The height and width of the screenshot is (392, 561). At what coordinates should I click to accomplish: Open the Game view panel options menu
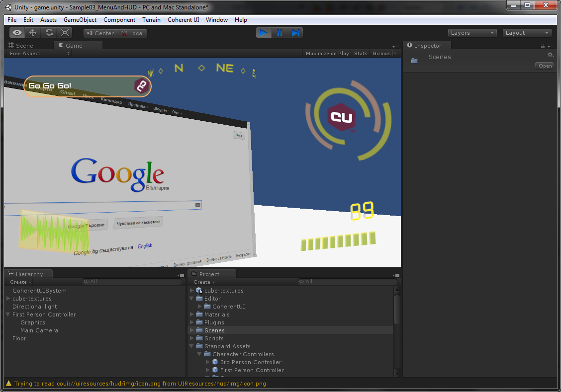click(395, 47)
